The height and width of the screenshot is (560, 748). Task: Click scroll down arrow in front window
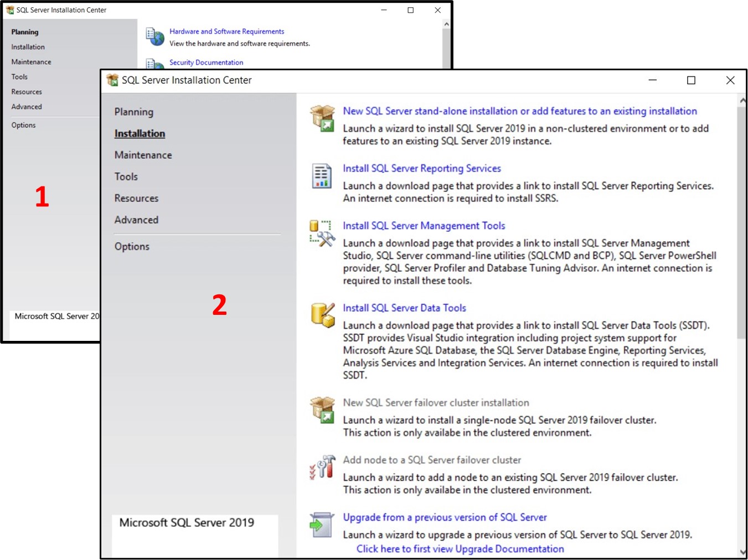(742, 552)
